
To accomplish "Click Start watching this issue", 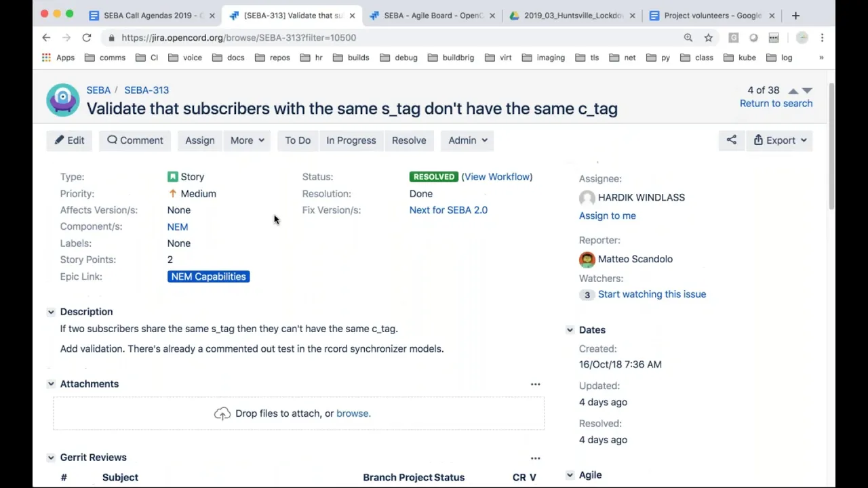I will coord(652,294).
